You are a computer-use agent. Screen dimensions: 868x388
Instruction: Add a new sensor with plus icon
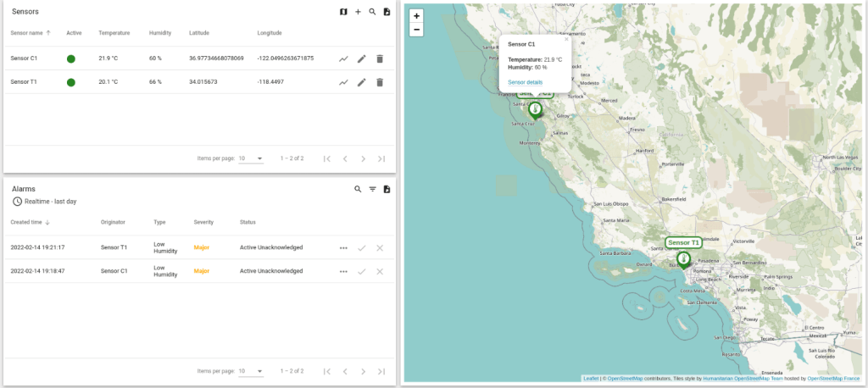pyautogui.click(x=359, y=12)
